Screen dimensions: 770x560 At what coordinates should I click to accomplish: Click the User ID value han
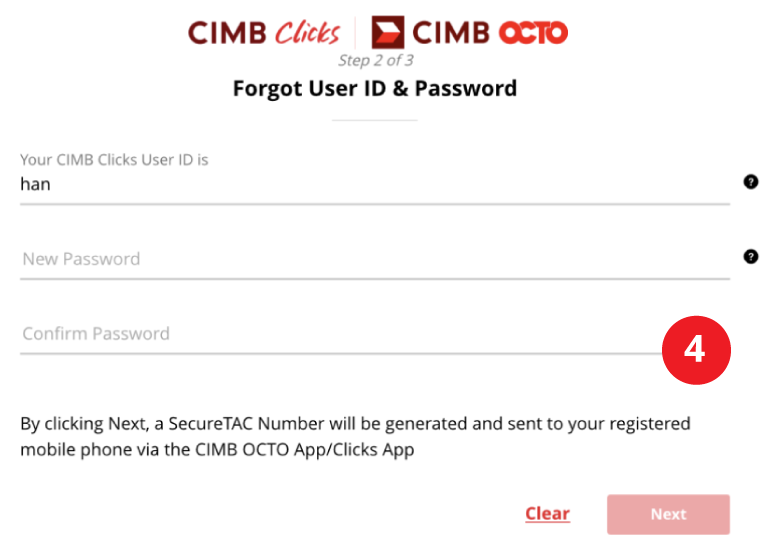(x=35, y=184)
